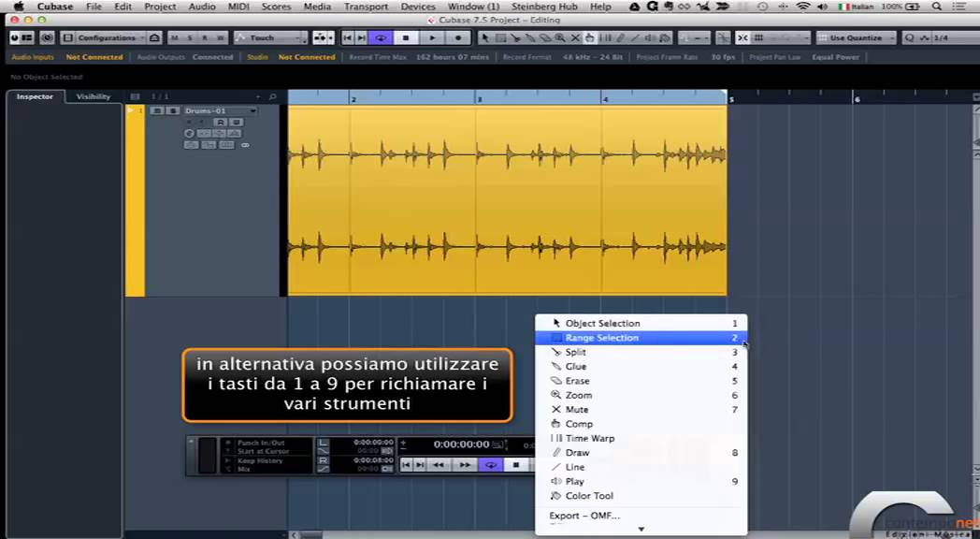Choose Mute from context menu
The width and height of the screenshot is (980, 539).
(x=641, y=410)
